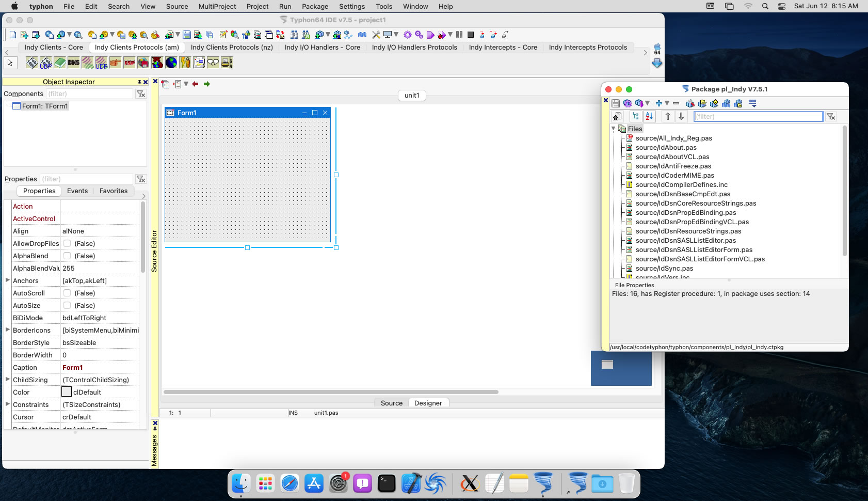Screen dimensions: 868x501
Task: Select the DNS component in palette
Action: pos(74,62)
